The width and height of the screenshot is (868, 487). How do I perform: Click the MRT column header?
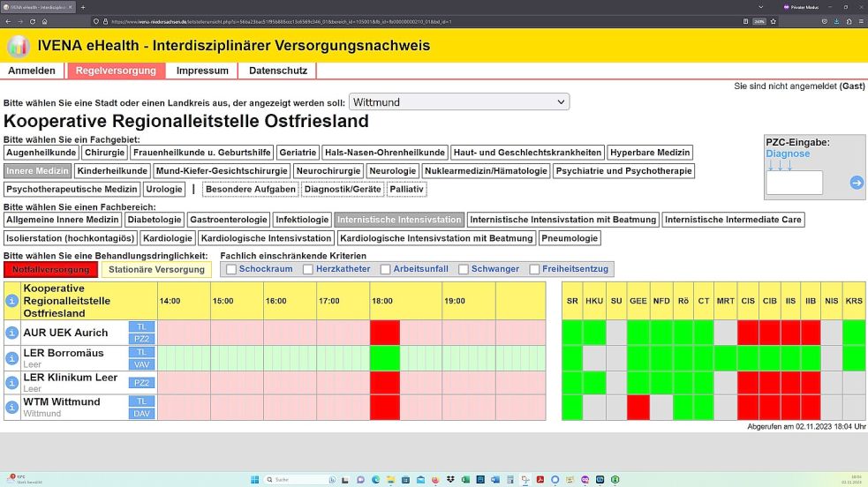point(725,301)
